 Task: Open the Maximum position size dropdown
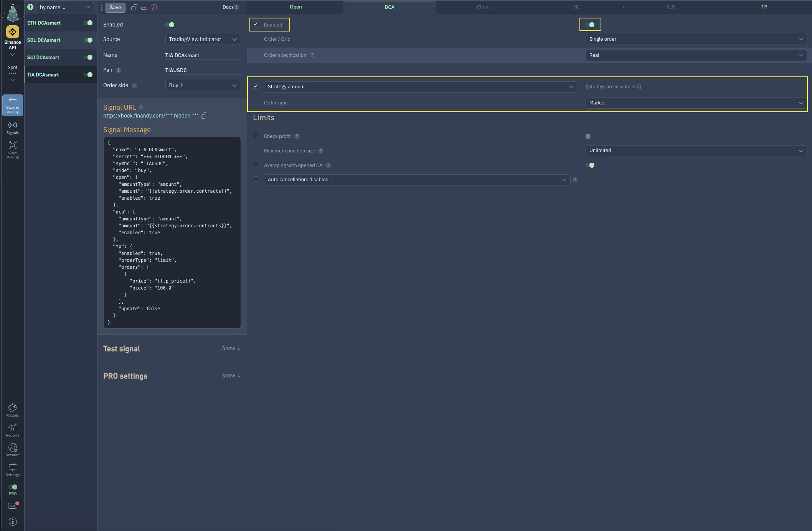[696, 151]
